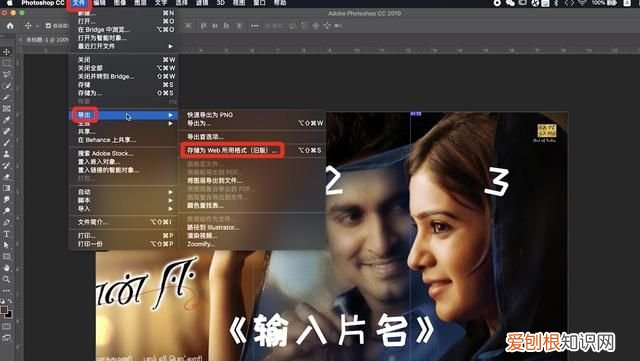The image size is (640, 361).
Task: Select the Pen tool
Action: (7, 223)
